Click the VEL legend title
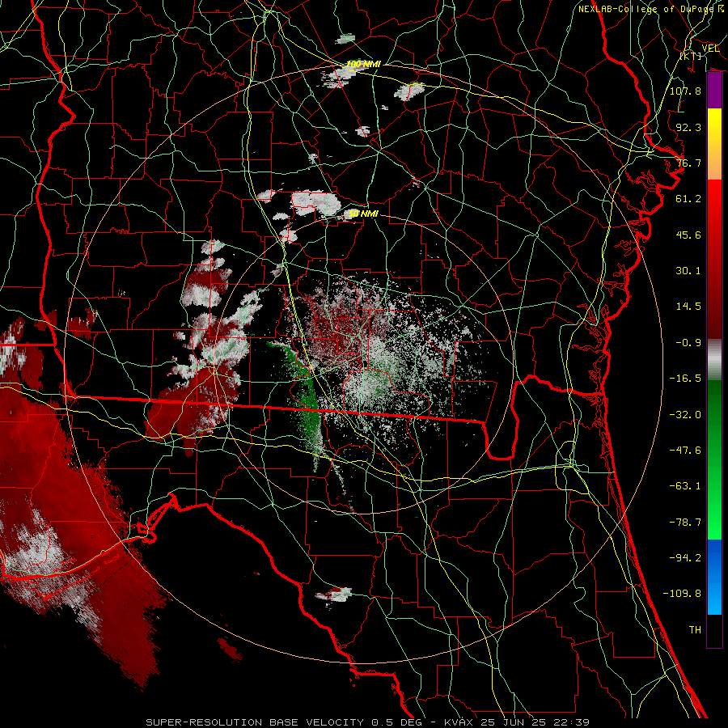Screen dimensions: 728x728 click(x=710, y=49)
